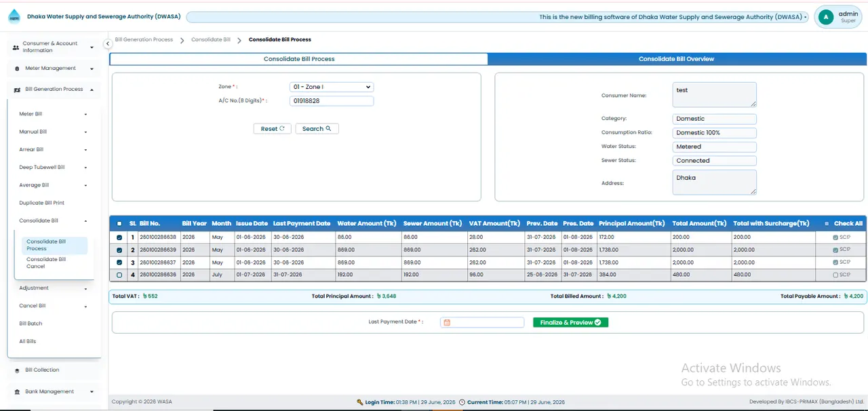Click the DWASA water drop logo
Screen dimensions: 868x411
(x=14, y=16)
